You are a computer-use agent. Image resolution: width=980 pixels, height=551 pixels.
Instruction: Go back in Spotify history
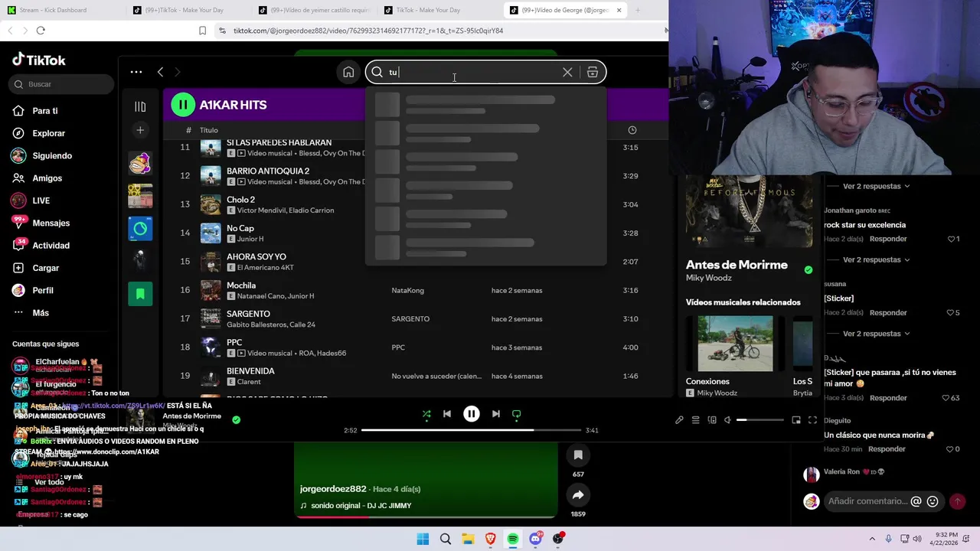point(160,72)
